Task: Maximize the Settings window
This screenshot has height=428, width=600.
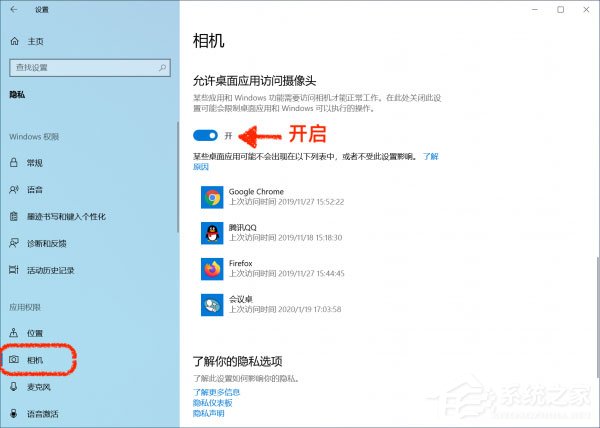Action: 561,10
